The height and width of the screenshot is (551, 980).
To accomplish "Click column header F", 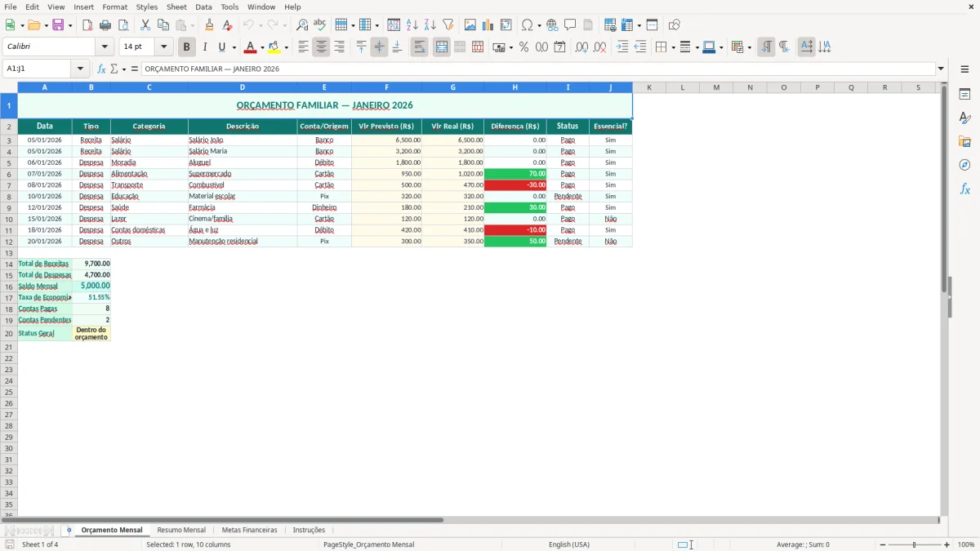I will tap(386, 87).
